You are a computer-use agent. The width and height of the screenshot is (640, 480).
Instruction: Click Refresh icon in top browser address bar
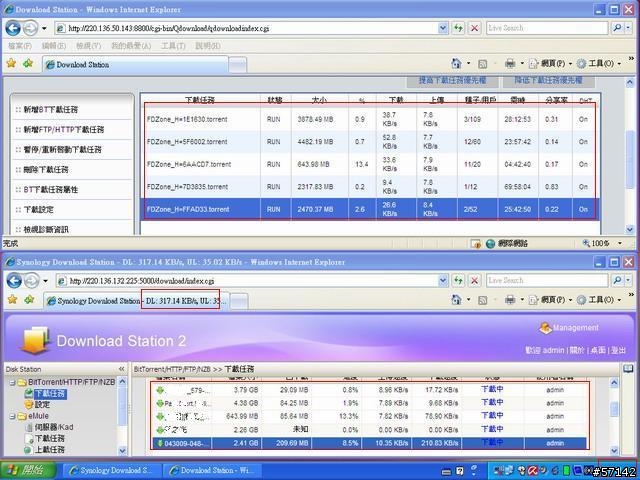tap(459, 28)
